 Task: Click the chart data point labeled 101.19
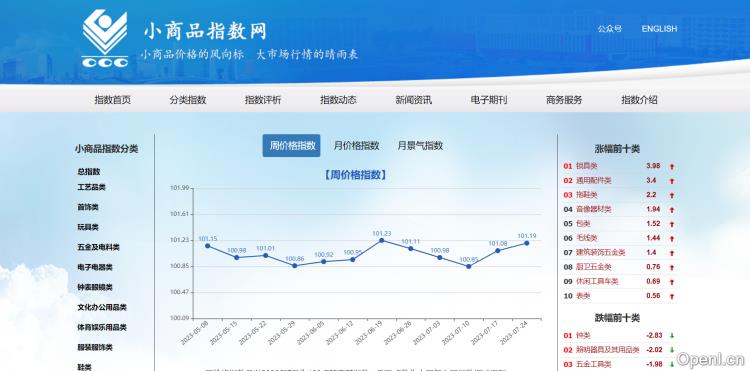[x=527, y=243]
